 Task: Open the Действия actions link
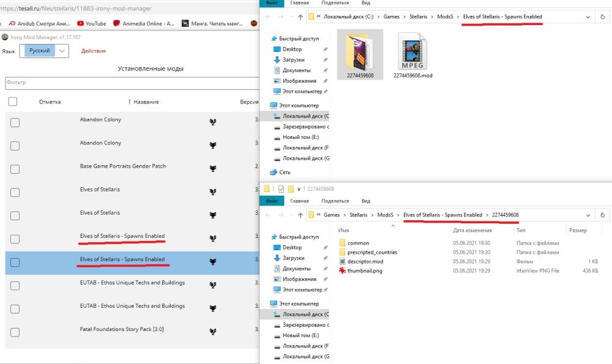93,51
